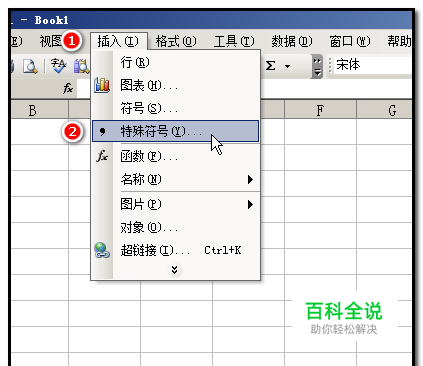Choose Symbol (符号) menu entry
Image resolution: width=423 pixels, height=366 pixels.
click(176, 108)
